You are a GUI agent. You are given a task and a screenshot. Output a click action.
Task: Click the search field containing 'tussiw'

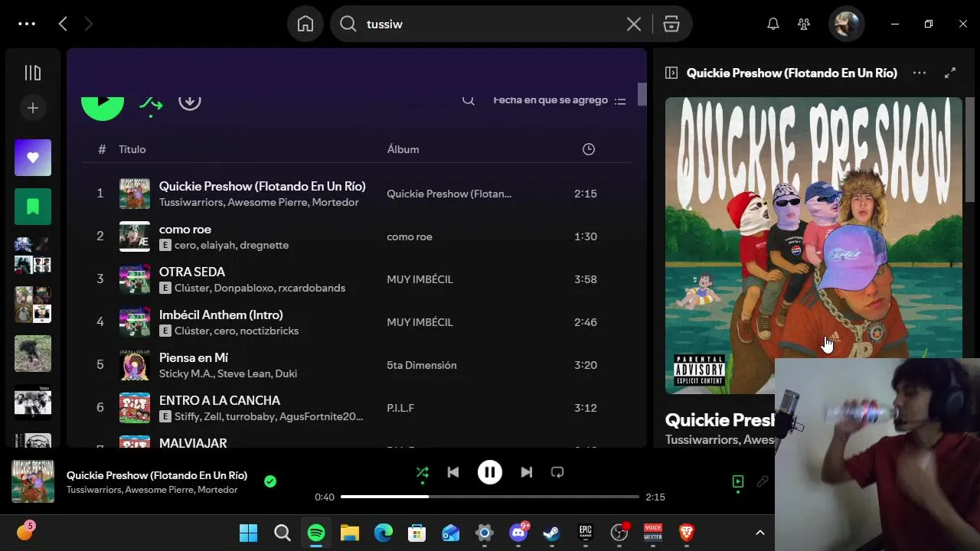point(490,24)
